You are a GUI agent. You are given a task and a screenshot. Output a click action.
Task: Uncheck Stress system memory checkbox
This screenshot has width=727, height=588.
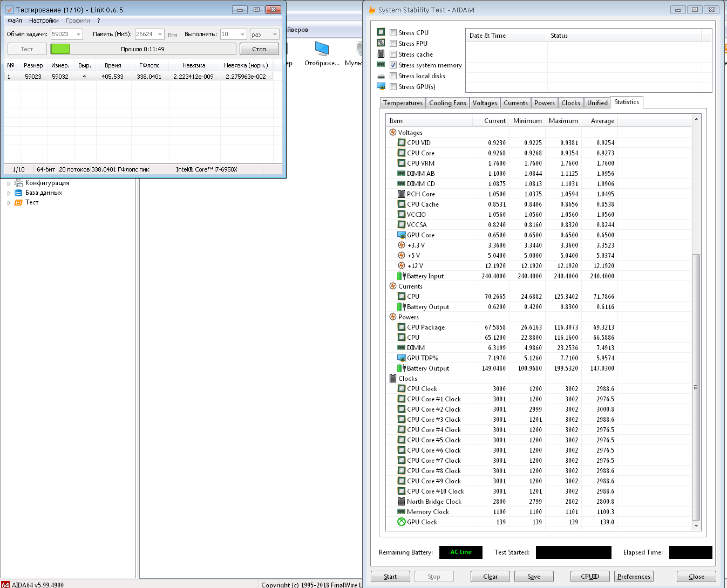pyautogui.click(x=393, y=65)
